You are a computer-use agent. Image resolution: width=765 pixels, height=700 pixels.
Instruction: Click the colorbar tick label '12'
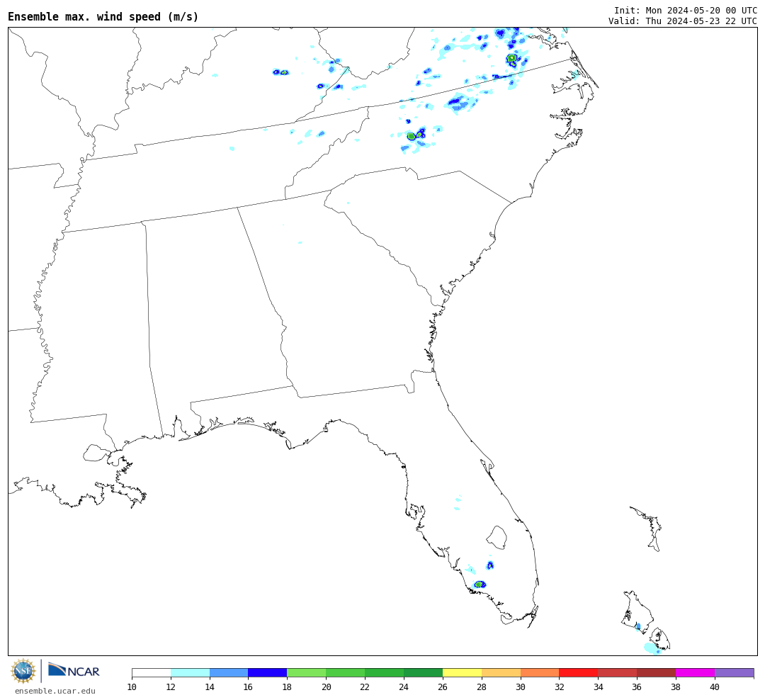(x=171, y=687)
